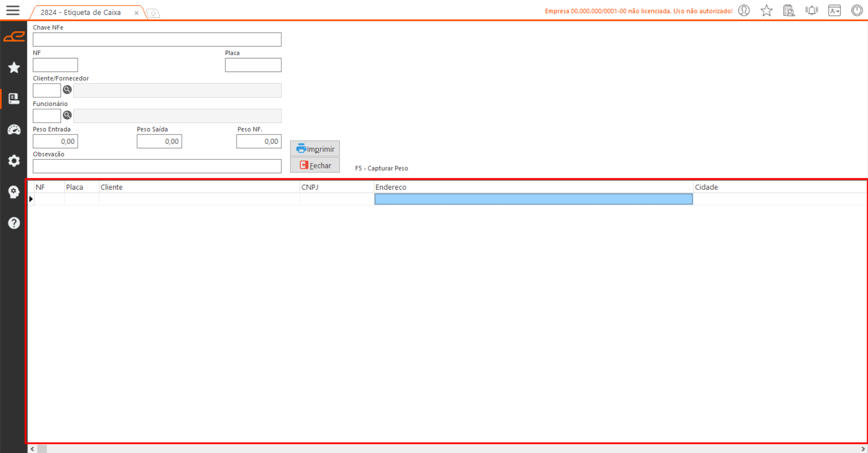Click the Cliente column header in grid
This screenshot has width=868, height=453.
[x=199, y=187]
